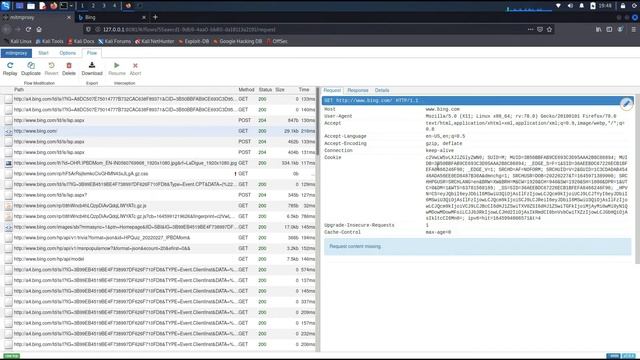Select the OHR.IPBDMom jpg image flow
The height and width of the screenshot is (360, 640).
pyautogui.click(x=159, y=163)
